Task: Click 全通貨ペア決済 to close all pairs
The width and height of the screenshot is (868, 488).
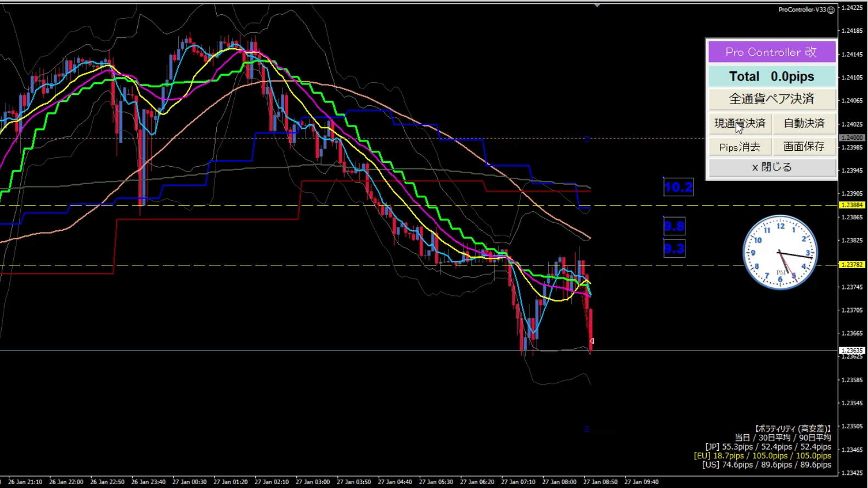Action: 771,99
